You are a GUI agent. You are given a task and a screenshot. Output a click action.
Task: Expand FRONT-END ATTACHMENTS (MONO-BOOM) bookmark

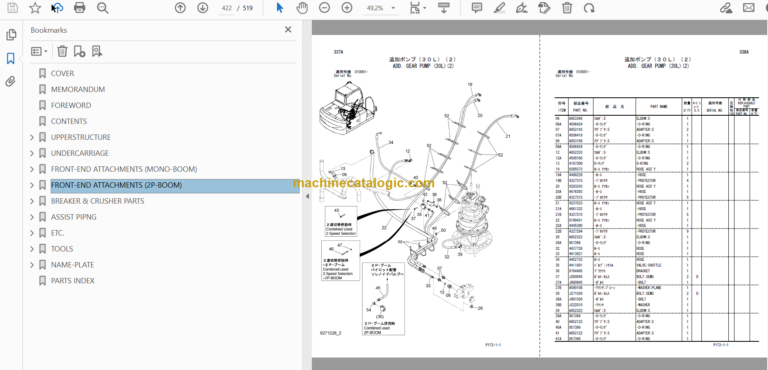[32, 169]
